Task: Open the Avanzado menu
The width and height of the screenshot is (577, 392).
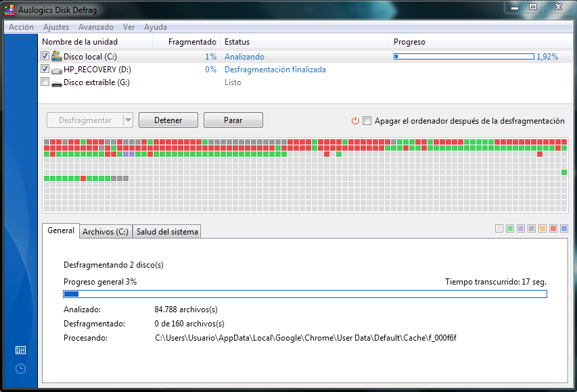Action: pyautogui.click(x=95, y=27)
